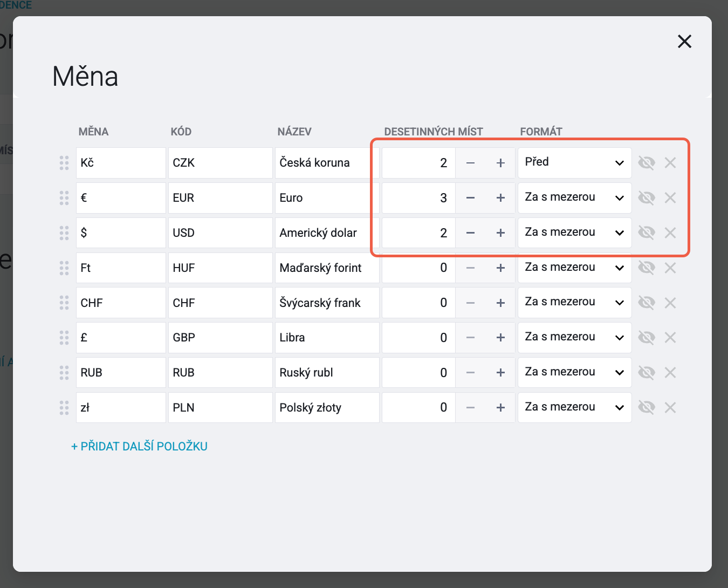Open format dropdown showing Před
The height and width of the screenshot is (588, 728).
[574, 163]
